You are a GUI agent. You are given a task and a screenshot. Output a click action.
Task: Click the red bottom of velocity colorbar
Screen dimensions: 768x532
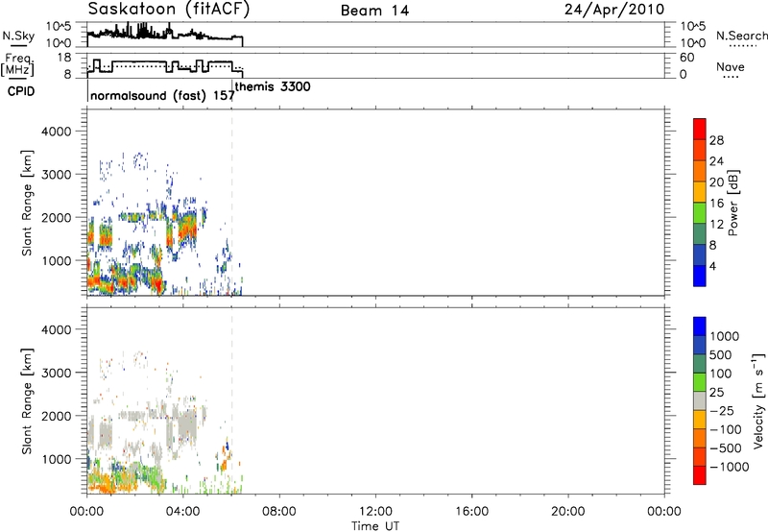point(700,475)
